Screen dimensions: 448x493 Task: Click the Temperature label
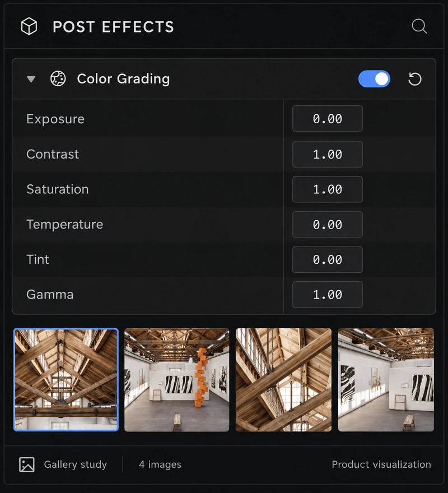(x=65, y=225)
